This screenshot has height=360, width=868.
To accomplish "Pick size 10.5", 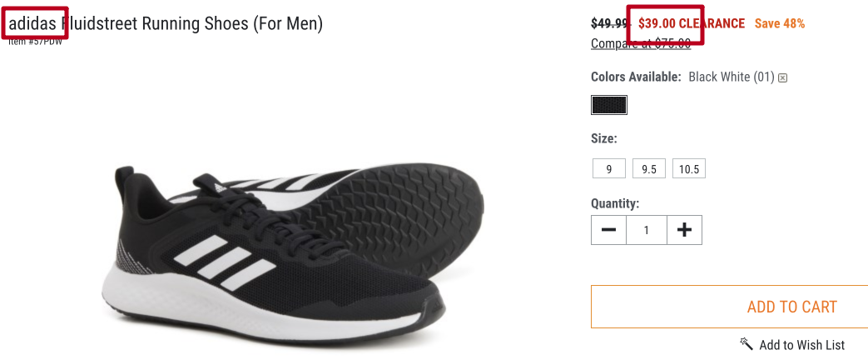I will pos(689,169).
